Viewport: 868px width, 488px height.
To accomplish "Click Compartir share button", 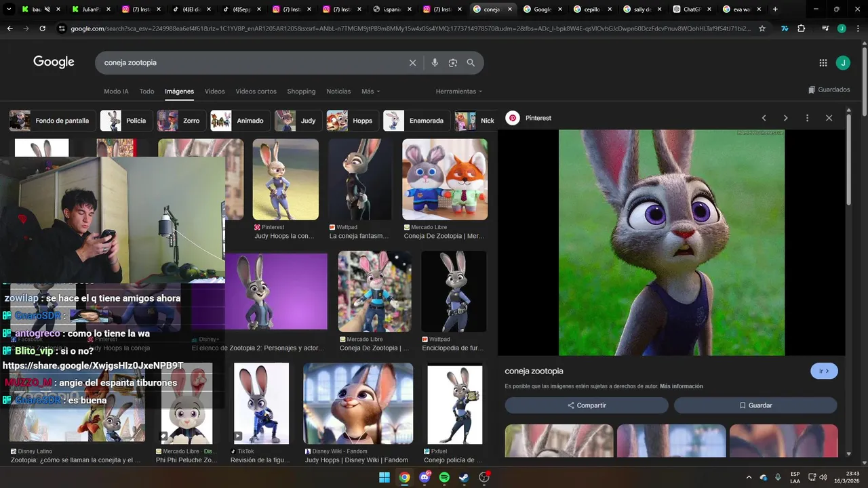I will (587, 405).
